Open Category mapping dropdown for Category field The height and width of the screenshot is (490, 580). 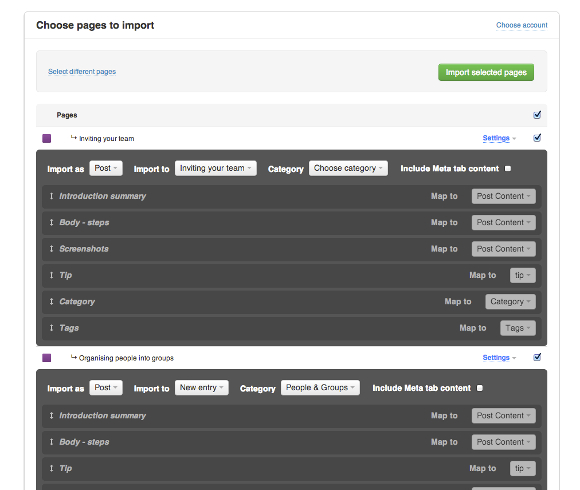(510, 301)
